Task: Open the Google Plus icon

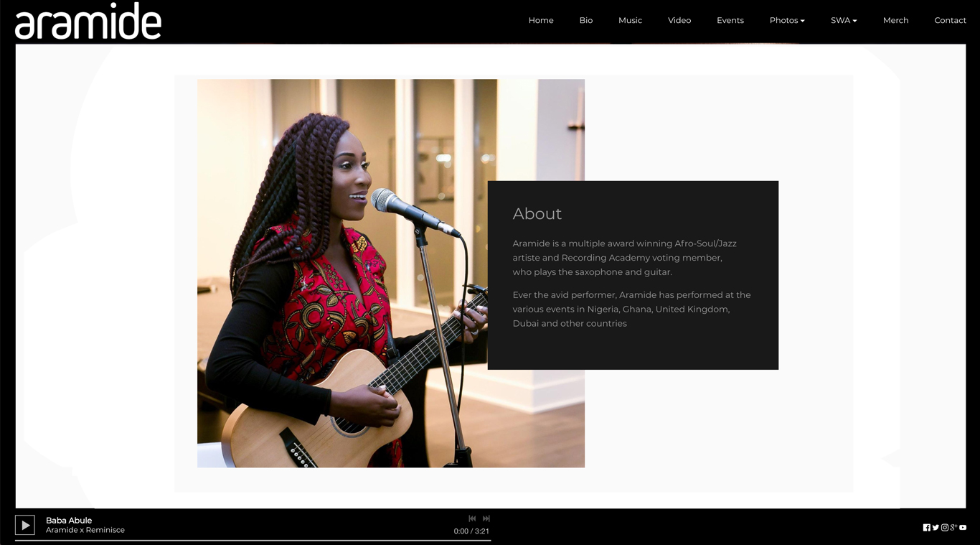Action: [953, 528]
